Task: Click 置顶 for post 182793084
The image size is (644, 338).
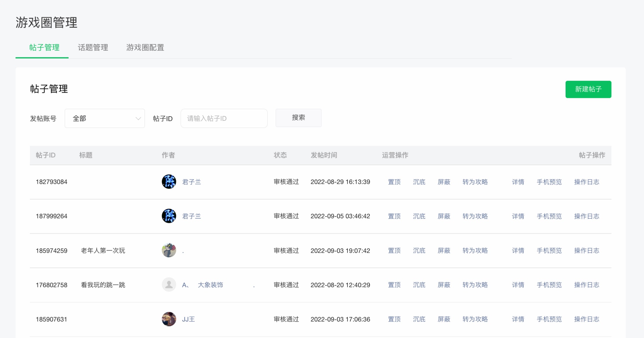Action: pyautogui.click(x=394, y=182)
